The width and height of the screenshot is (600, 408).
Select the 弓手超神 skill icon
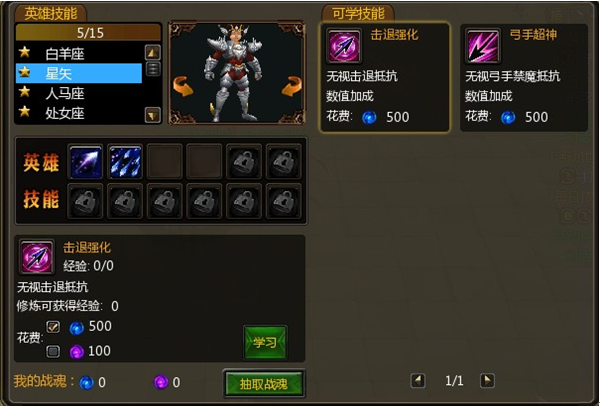click(483, 46)
